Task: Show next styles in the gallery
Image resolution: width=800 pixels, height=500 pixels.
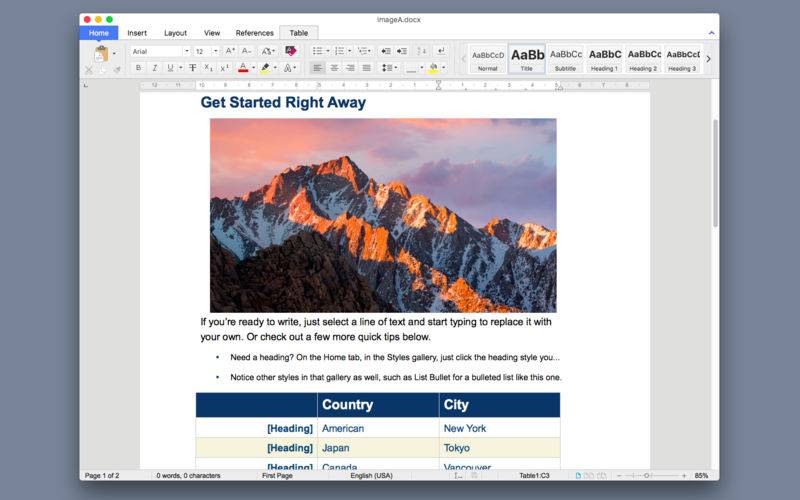Action: [x=708, y=59]
